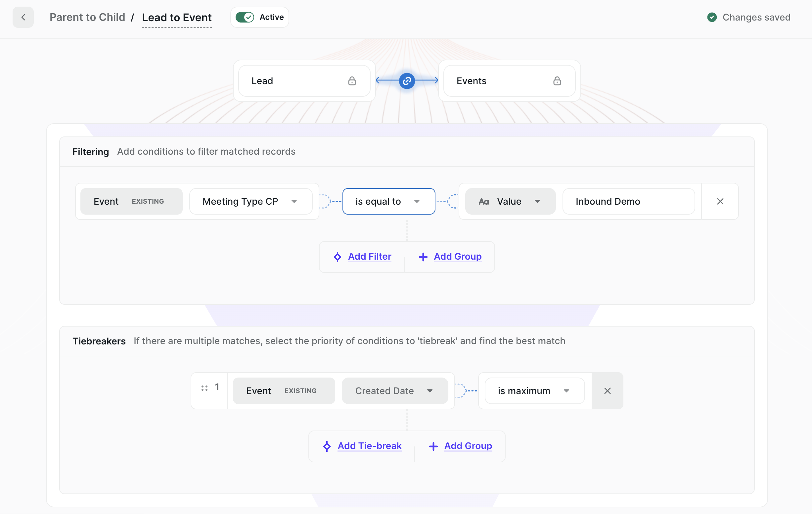
Task: Click the lock icon in the Events box
Action: [557, 81]
